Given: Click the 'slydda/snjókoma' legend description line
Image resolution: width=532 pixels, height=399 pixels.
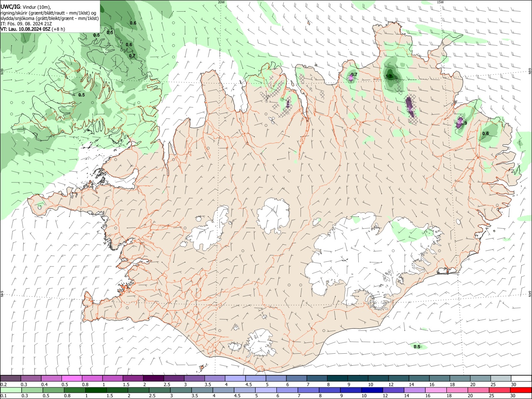Looking at the screenshot, I should point(49,18).
